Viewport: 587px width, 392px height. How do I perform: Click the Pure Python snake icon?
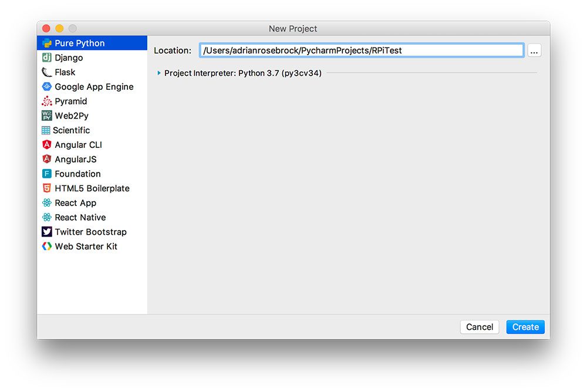click(47, 43)
